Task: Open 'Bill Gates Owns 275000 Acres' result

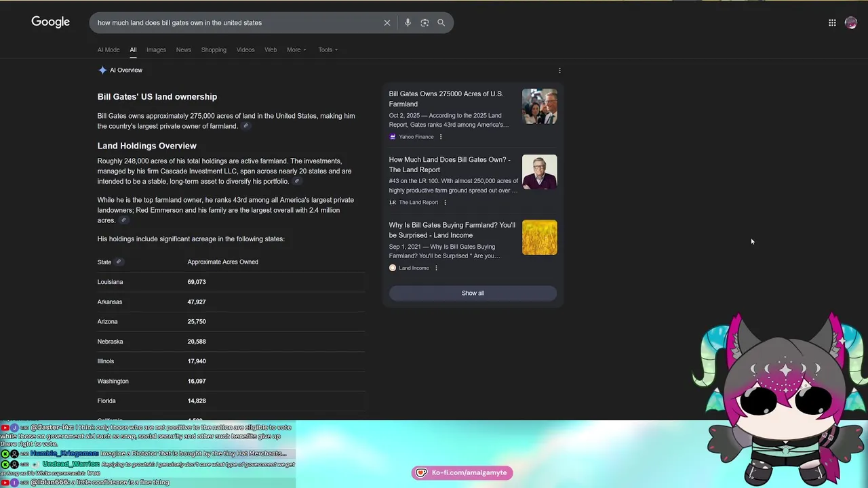Action: (x=446, y=99)
